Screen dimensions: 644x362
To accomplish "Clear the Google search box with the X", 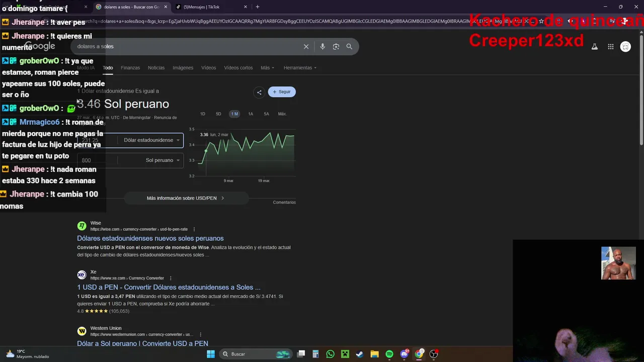I will (x=306, y=46).
